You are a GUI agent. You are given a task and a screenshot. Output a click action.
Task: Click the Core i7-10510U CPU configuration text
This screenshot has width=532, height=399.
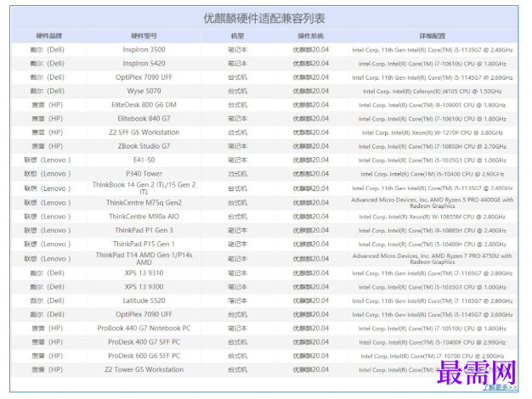(x=433, y=329)
